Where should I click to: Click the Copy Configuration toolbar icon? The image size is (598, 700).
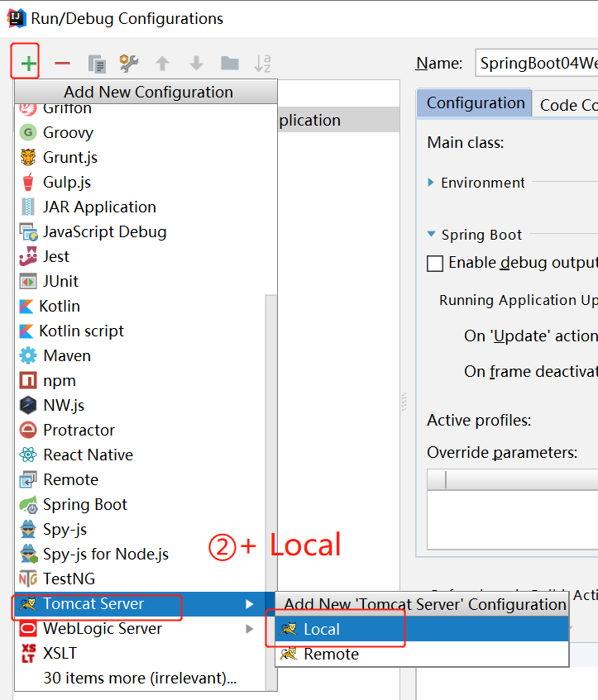[97, 64]
